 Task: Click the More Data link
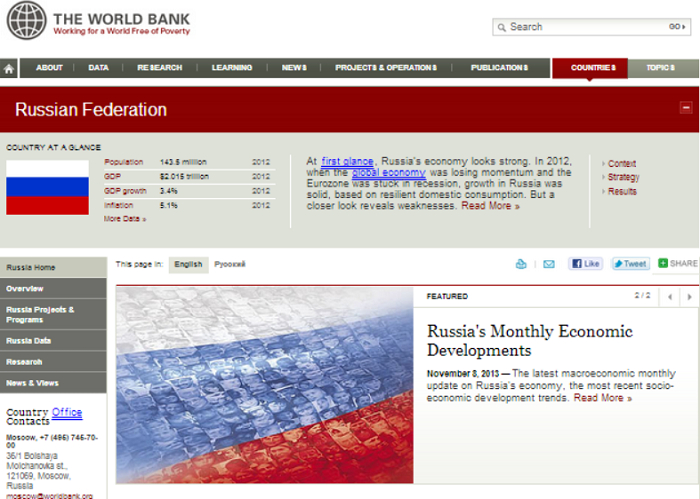(125, 219)
